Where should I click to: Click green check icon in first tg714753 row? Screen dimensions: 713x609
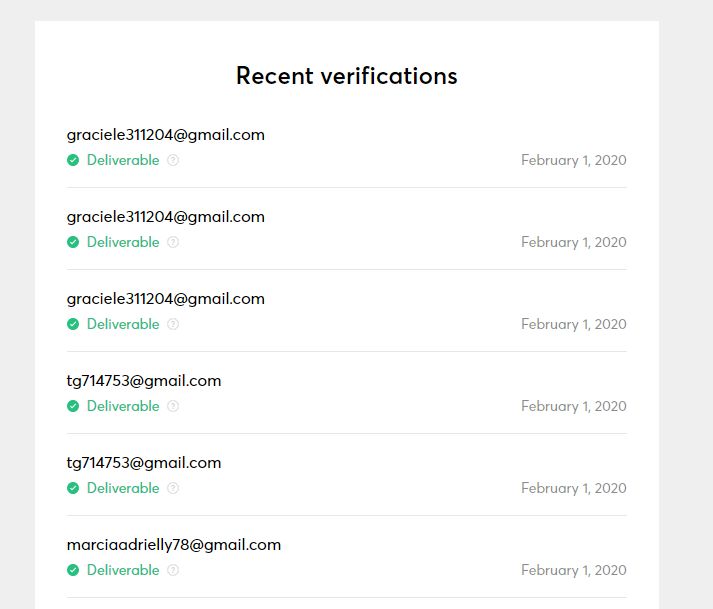(x=73, y=406)
